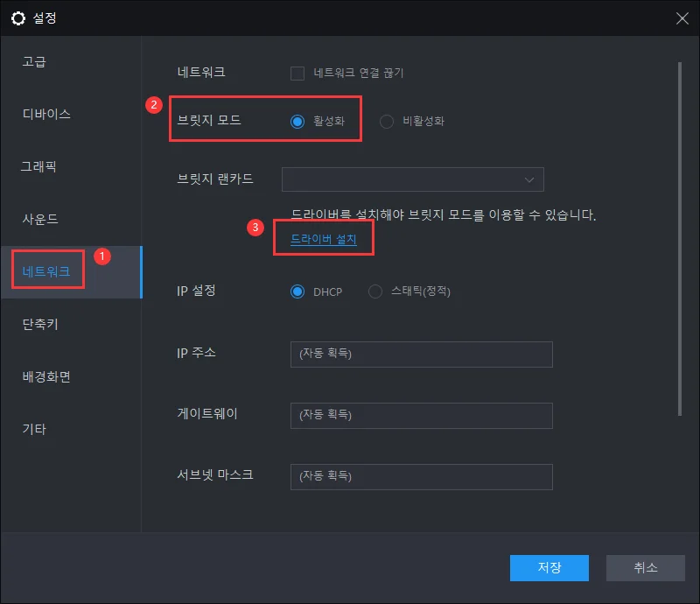Close the 설정 dialog with X
The image size is (700, 604).
[x=682, y=18]
